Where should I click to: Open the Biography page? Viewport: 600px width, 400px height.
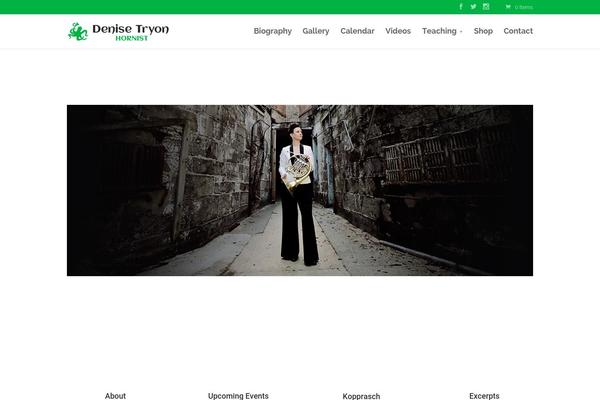click(272, 31)
